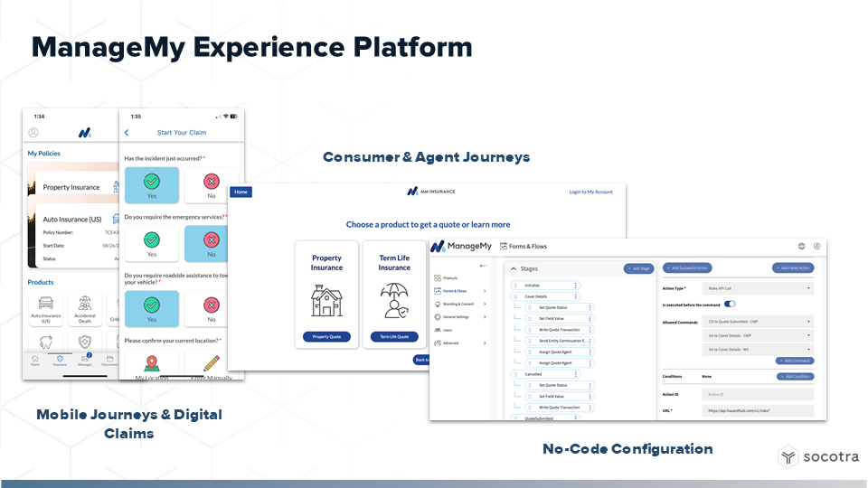Answer No to incident just occurred
The width and height of the screenshot is (868, 488).
coord(212,185)
